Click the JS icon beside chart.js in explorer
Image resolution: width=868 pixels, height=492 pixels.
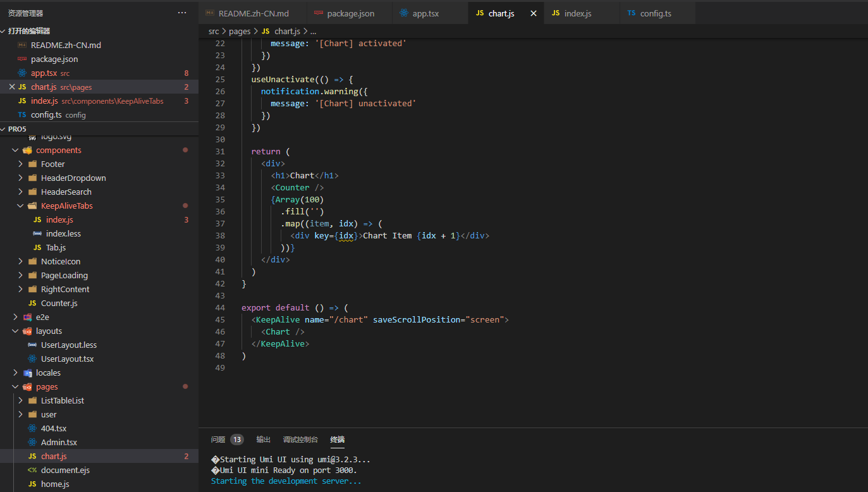21,87
